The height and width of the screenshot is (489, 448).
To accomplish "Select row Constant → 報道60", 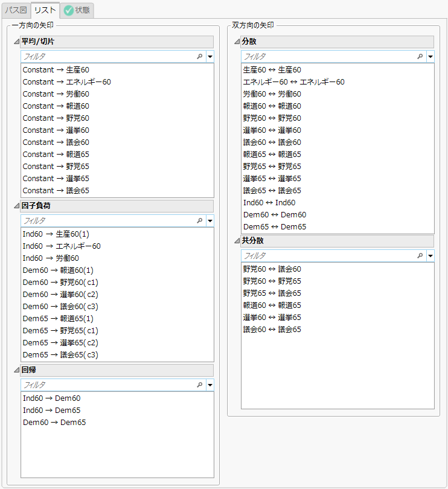I will pyautogui.click(x=117, y=106).
